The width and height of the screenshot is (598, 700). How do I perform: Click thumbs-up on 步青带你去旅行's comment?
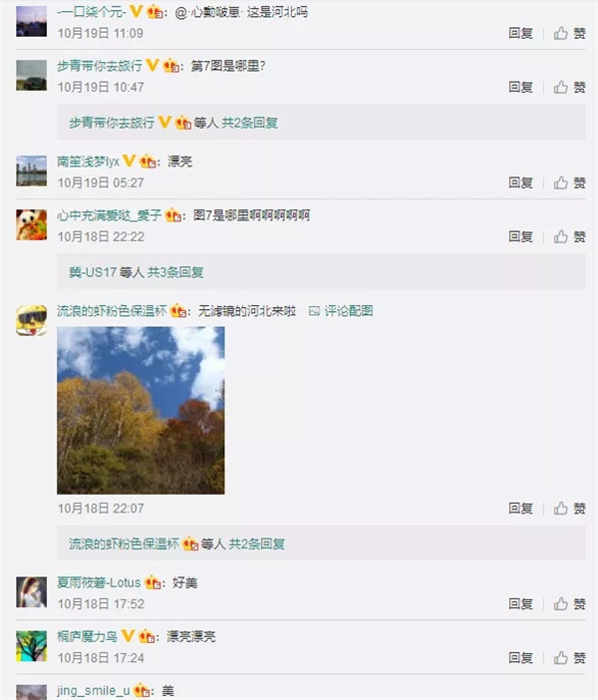pos(569,87)
